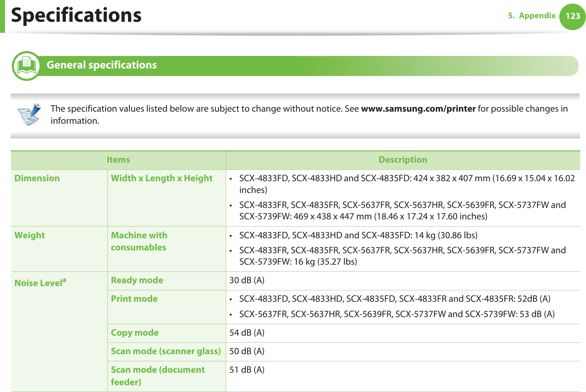Click the General specifications section heading
Image resolution: width=586 pixels, height=392 pixels.
pyautogui.click(x=102, y=65)
